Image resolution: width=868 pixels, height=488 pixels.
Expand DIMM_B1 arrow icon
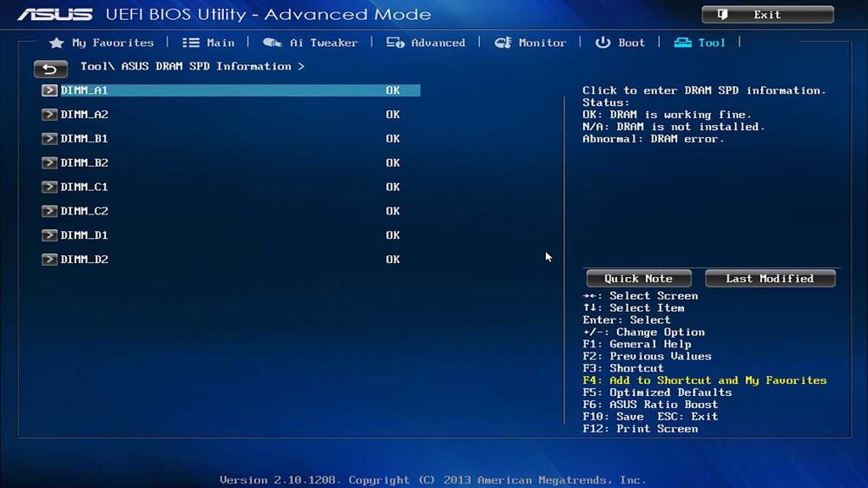click(x=49, y=138)
